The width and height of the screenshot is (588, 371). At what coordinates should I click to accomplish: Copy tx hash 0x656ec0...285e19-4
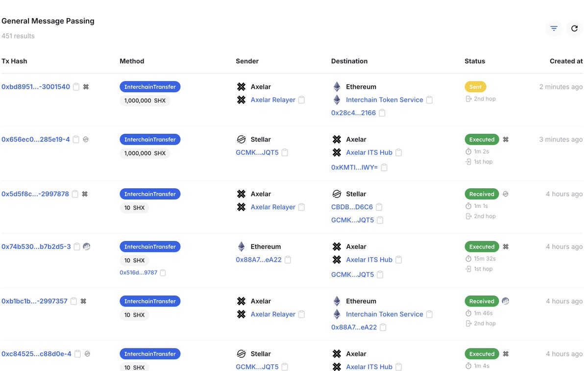[x=76, y=140]
